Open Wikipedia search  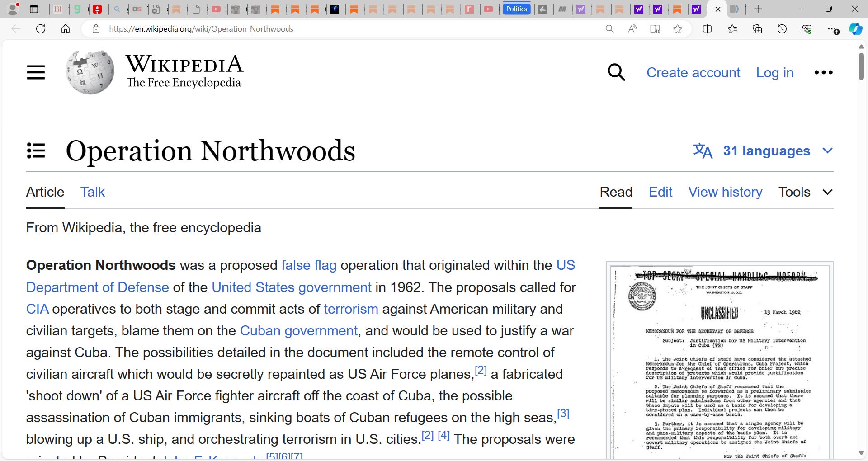pyautogui.click(x=617, y=72)
